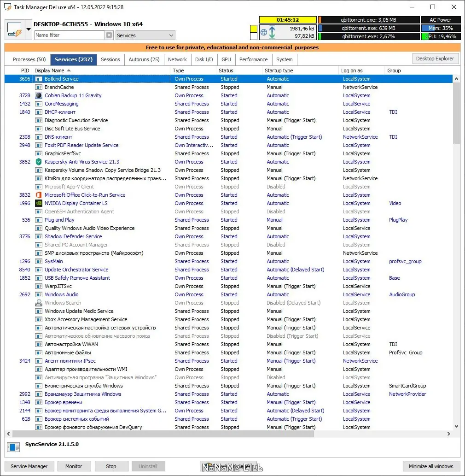The width and height of the screenshot is (465, 476).
Task: Click the Service Manager button
Action: [29, 466]
